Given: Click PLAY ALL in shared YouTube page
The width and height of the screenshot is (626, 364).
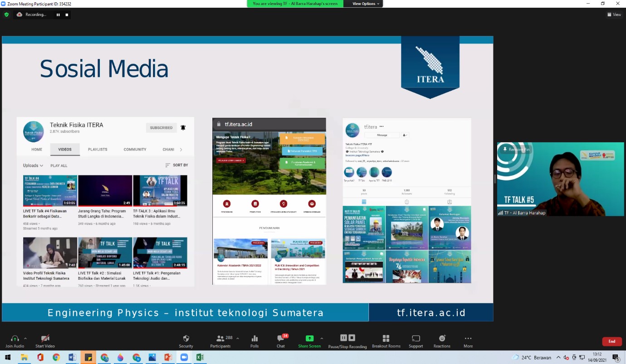Looking at the screenshot, I should point(59,165).
